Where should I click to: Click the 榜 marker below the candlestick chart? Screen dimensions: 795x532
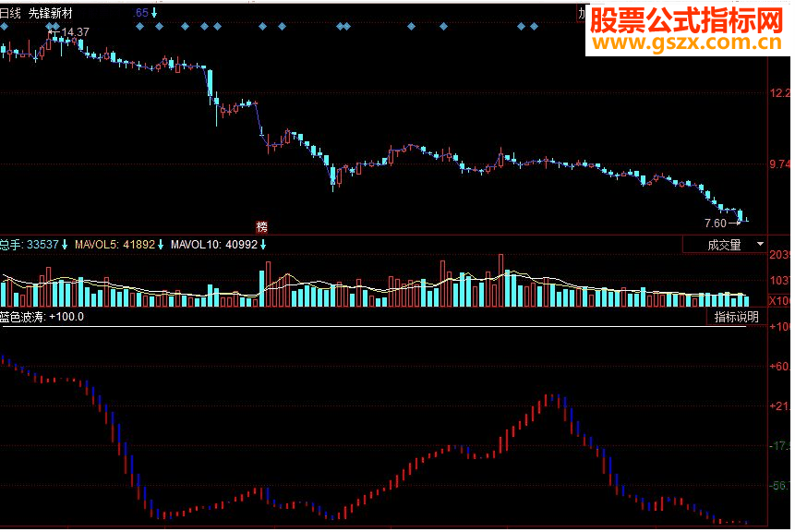(262, 226)
